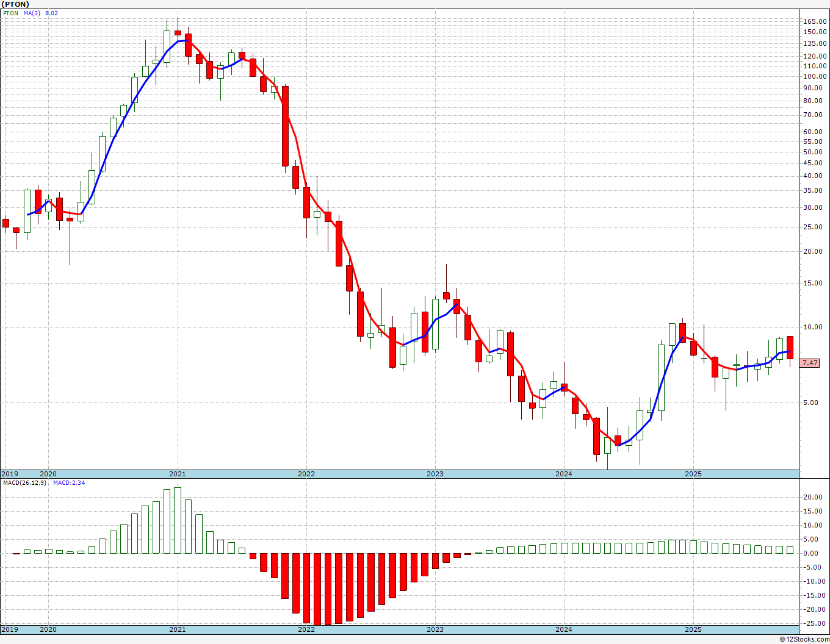Click the 165.00 price axis label
This screenshot has height=644, width=830.
pyautogui.click(x=815, y=21)
